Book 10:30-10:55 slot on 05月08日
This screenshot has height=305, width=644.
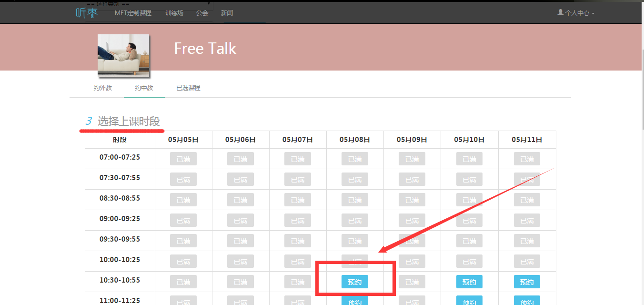tap(355, 282)
